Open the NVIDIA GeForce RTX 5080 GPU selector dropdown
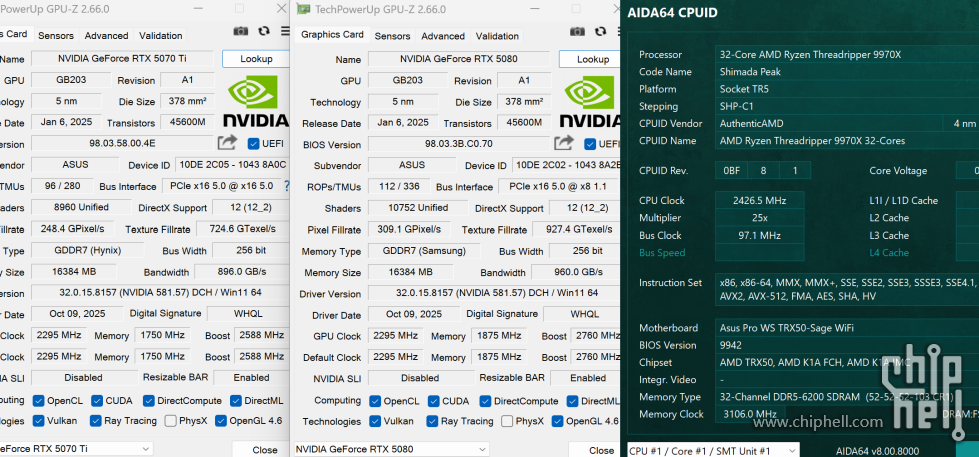Screen dimensions: 979x457 (x=450, y=449)
